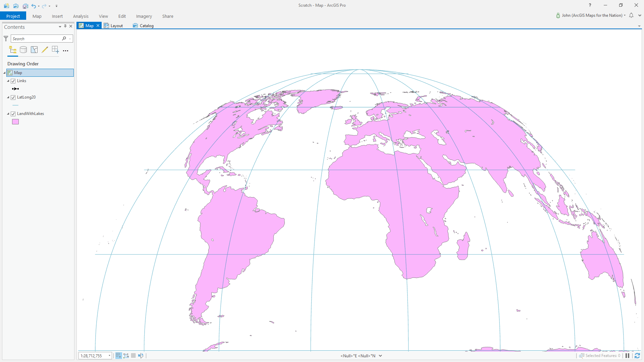Turn off the LandWithLakes layer checkbox
This screenshot has width=644, height=362.
point(13,114)
